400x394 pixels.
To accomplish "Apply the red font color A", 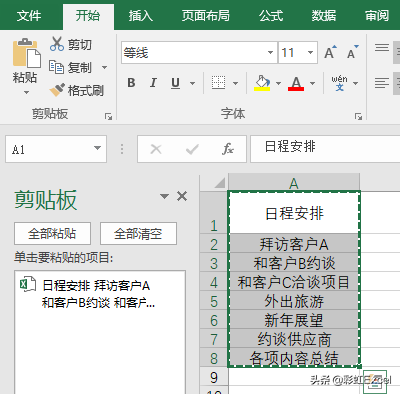I will click(x=296, y=83).
